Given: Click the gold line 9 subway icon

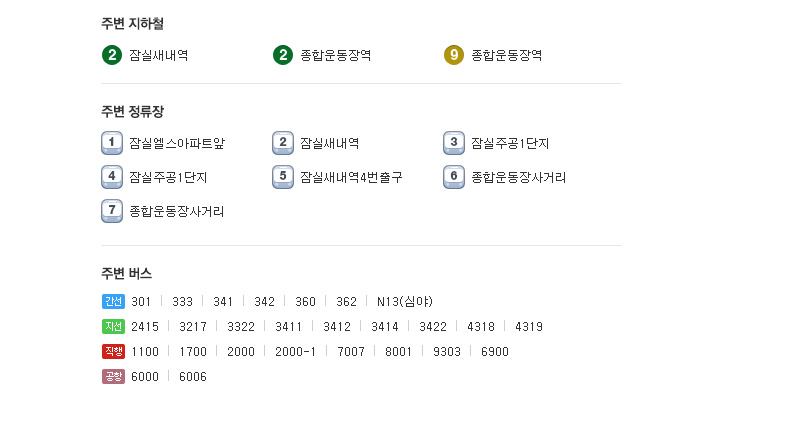Looking at the screenshot, I should click(454, 55).
